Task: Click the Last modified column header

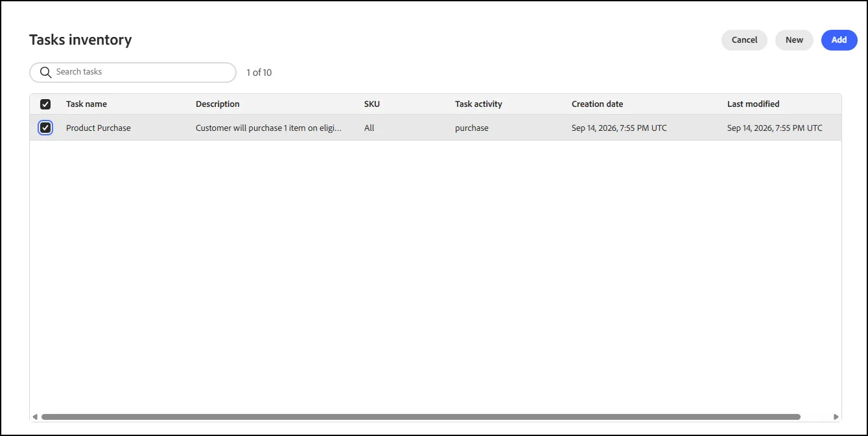Action: click(753, 104)
